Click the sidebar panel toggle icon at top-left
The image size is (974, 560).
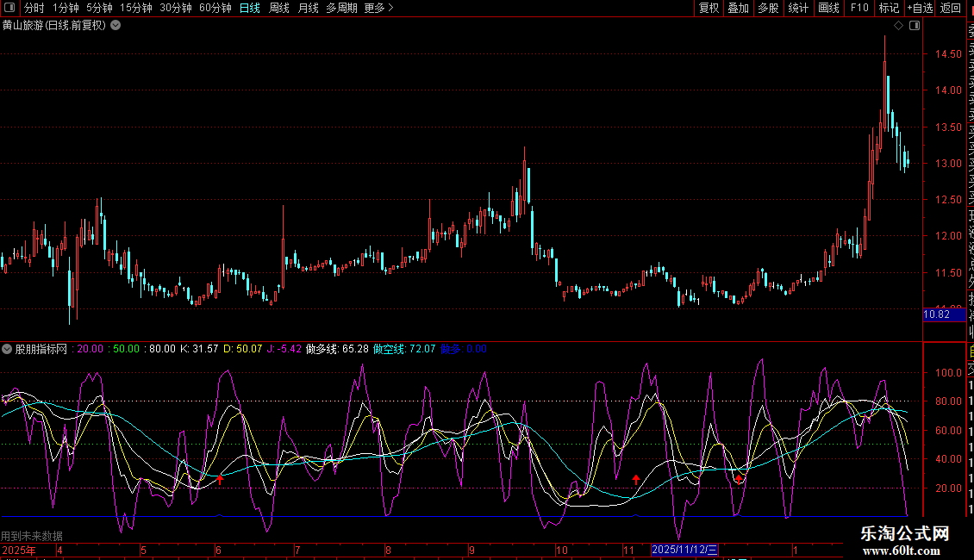pos(9,8)
